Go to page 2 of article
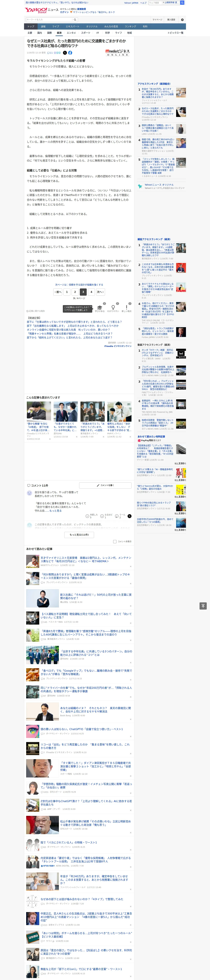Image resolution: width=210 pixels, height=980 pixels. tap(75, 292)
